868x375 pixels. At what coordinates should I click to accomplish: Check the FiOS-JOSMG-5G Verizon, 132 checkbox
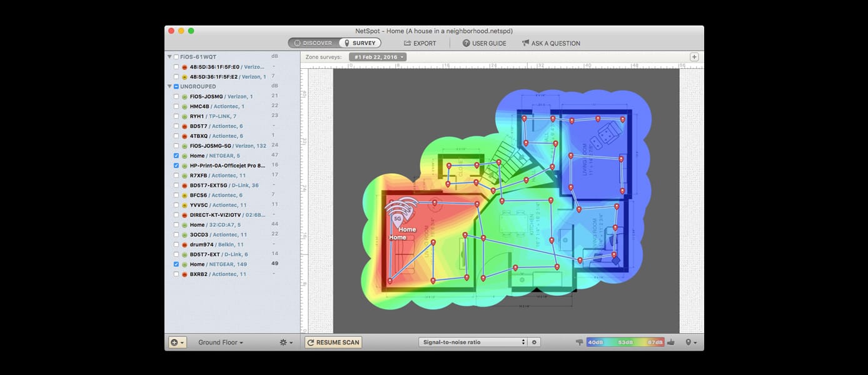[x=176, y=146]
